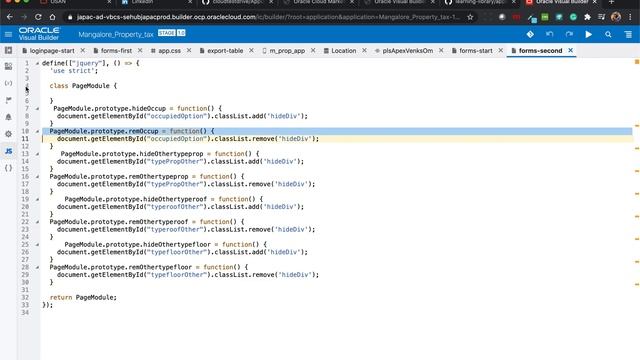The image size is (640, 360).
Task: Collapse hideOthertypeprop fold at line 13
Action: [x=37, y=154]
